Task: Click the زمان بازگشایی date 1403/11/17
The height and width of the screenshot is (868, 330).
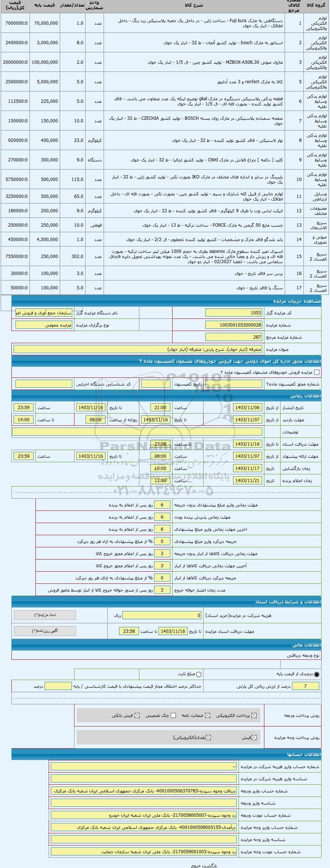Action: [247, 468]
